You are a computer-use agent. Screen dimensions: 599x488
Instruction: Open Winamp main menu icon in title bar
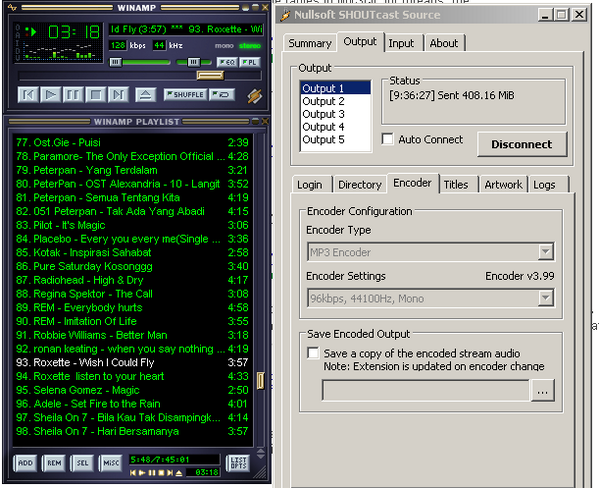point(12,7)
